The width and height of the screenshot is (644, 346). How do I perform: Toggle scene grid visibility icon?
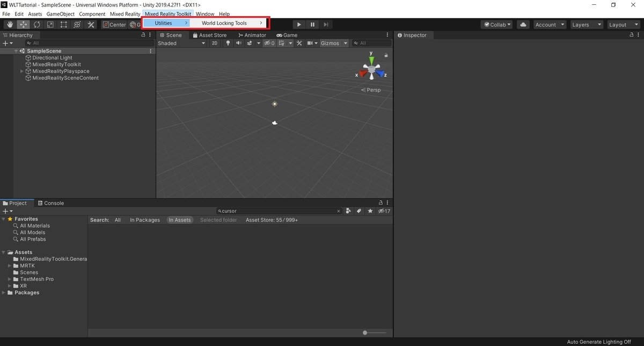click(281, 43)
